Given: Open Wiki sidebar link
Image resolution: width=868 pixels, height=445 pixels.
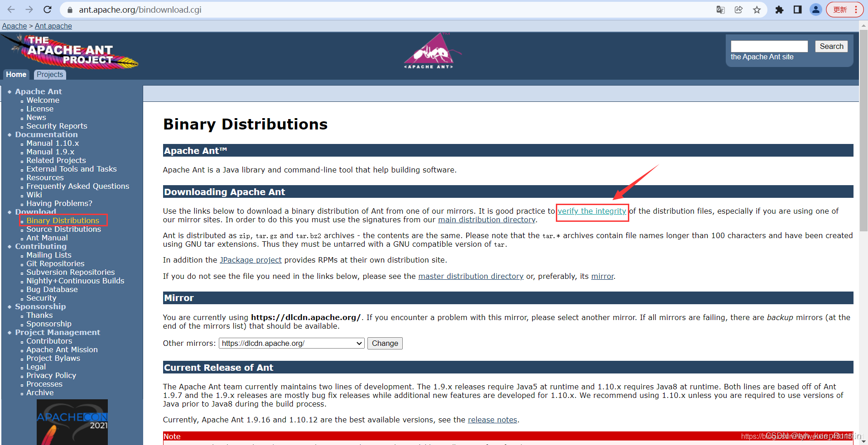Looking at the screenshot, I should coord(34,195).
